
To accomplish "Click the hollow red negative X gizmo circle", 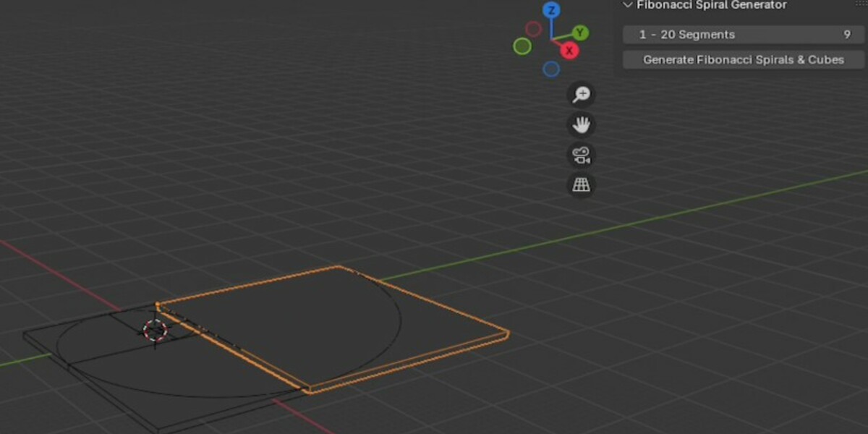I will pos(533,29).
